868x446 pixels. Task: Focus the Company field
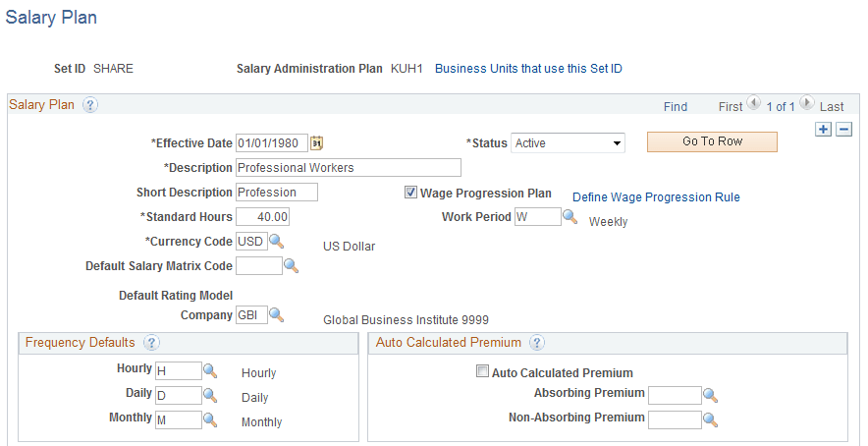(x=252, y=315)
